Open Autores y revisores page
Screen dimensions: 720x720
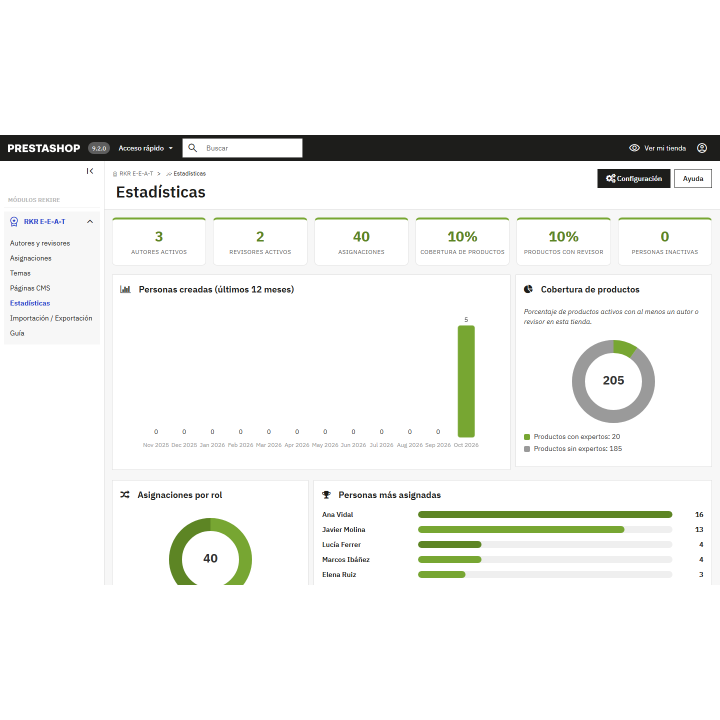point(40,243)
